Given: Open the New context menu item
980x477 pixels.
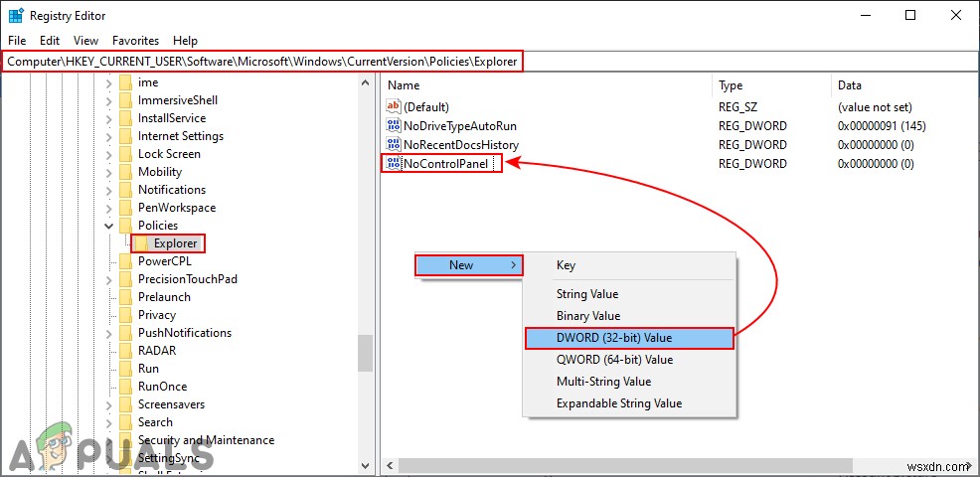Looking at the screenshot, I should (469, 265).
